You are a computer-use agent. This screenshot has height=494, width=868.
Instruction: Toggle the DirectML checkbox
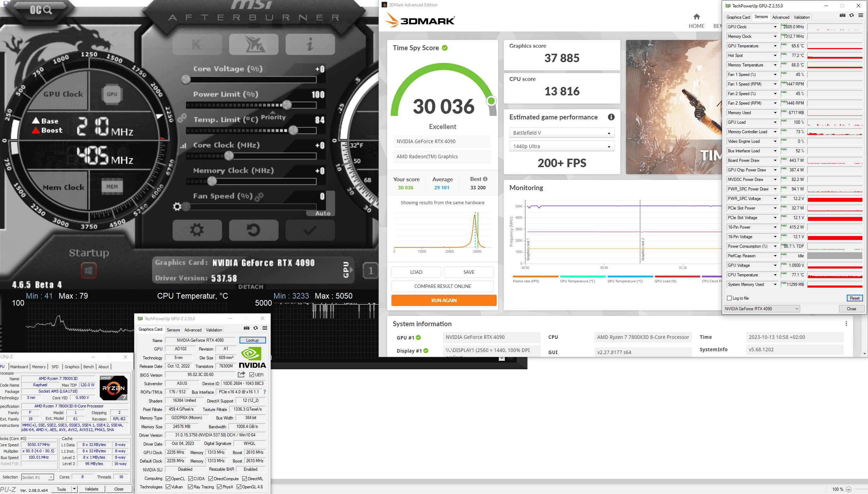click(x=244, y=478)
